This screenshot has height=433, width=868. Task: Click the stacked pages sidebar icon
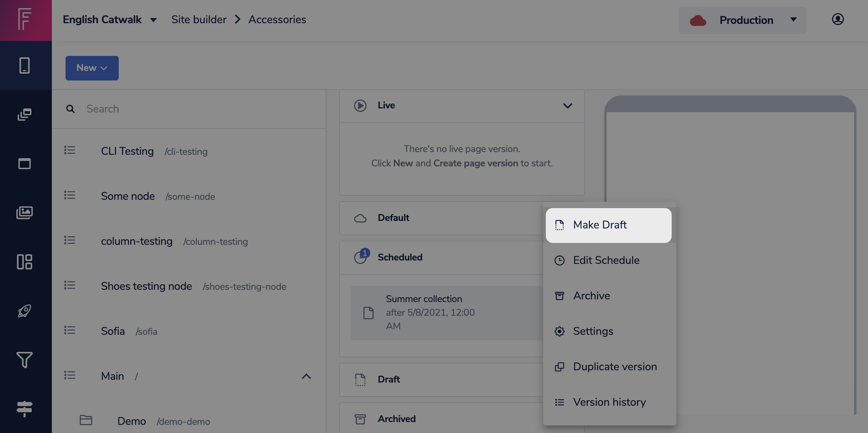tap(25, 115)
